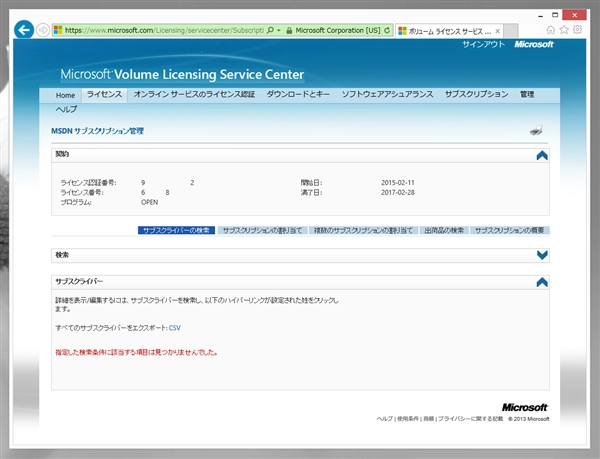Open ダウンロードとキー menu
The height and width of the screenshot is (459, 600).
tap(298, 94)
